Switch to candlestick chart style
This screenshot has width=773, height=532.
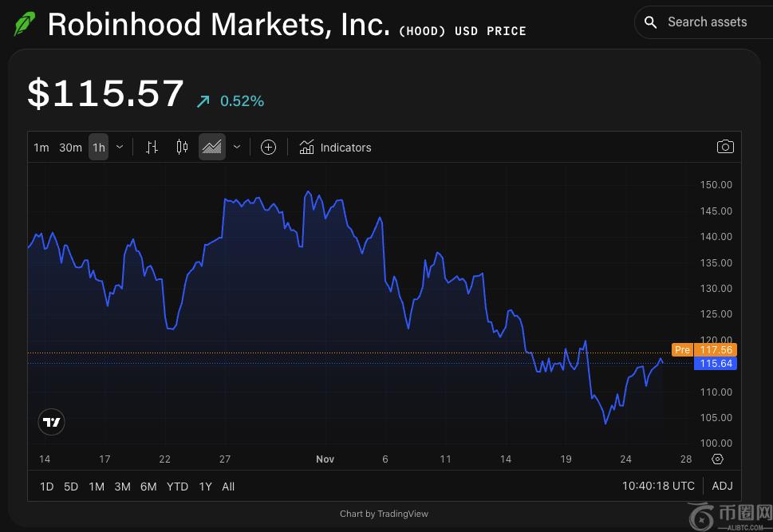(182, 147)
